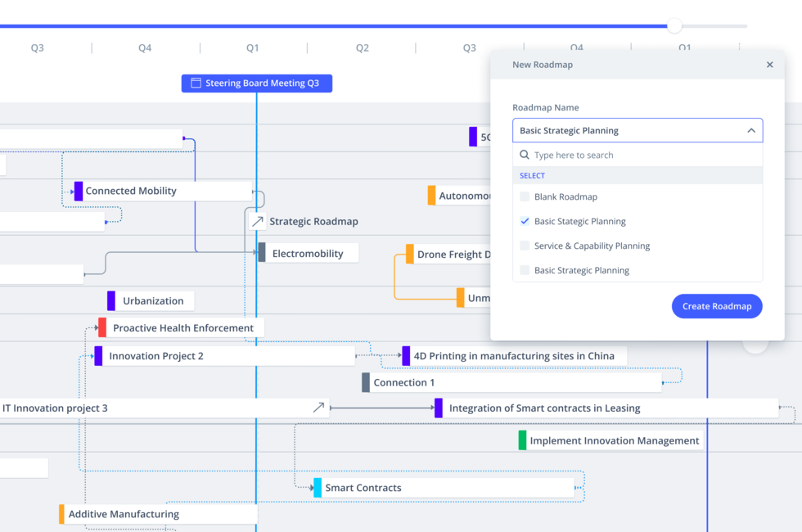Check the Blank Roadmap option
This screenshot has height=532, width=802.
[525, 196]
